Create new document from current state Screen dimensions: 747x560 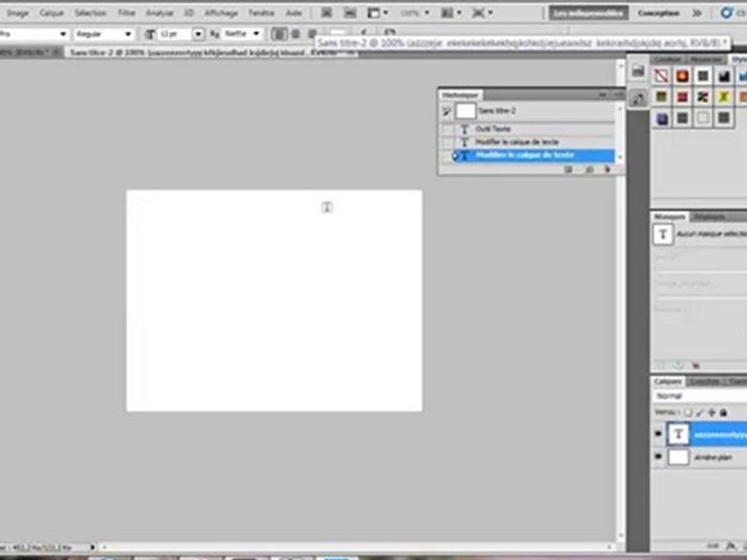(x=568, y=170)
